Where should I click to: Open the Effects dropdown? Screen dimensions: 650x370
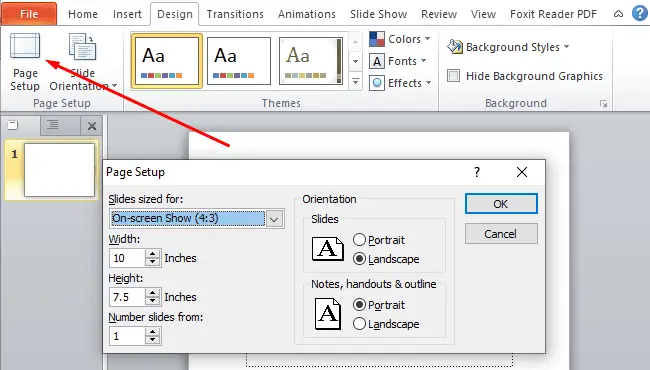pyautogui.click(x=400, y=83)
